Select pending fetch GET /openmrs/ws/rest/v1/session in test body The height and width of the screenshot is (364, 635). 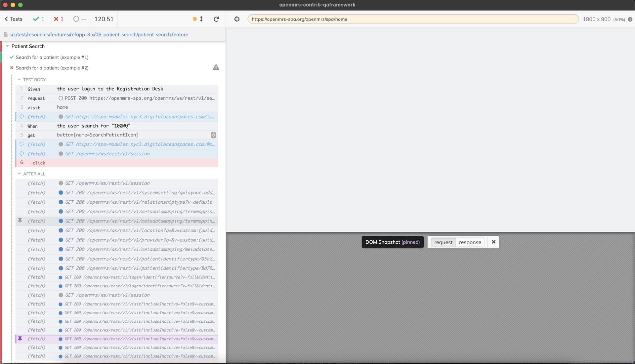(117, 154)
